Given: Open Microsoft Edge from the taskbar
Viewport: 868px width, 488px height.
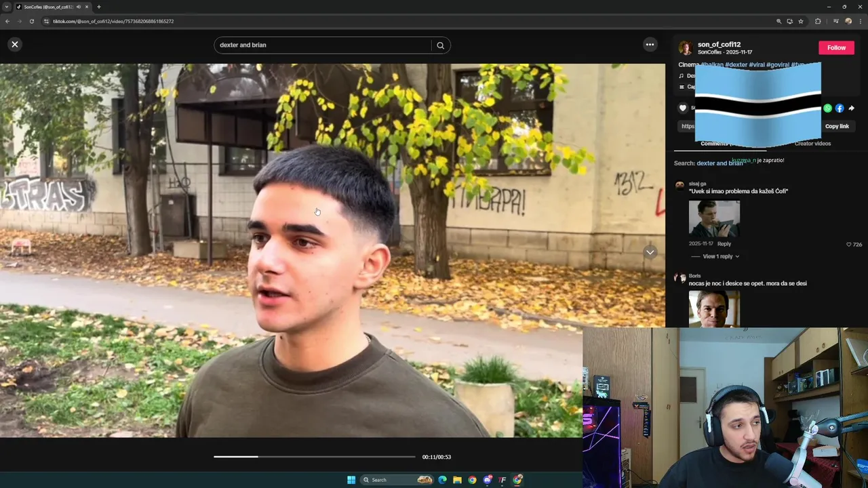Looking at the screenshot, I should 442,480.
